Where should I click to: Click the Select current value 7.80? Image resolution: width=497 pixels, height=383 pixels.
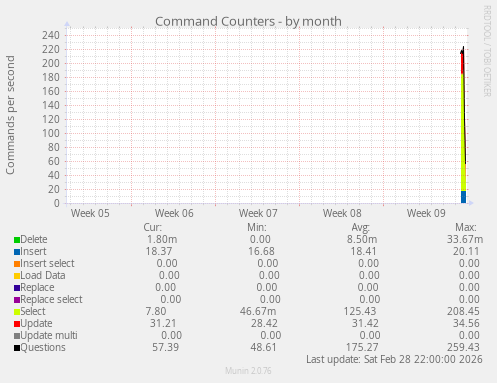tap(156, 311)
